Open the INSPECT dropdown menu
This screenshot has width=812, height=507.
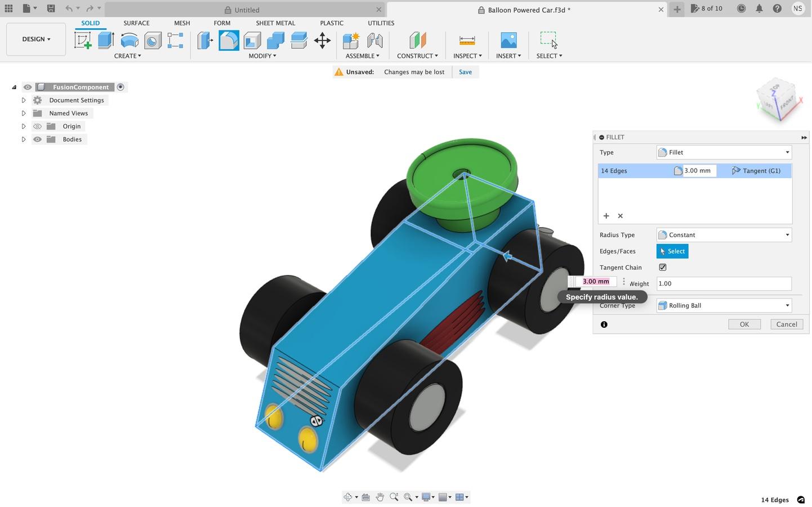click(x=467, y=56)
